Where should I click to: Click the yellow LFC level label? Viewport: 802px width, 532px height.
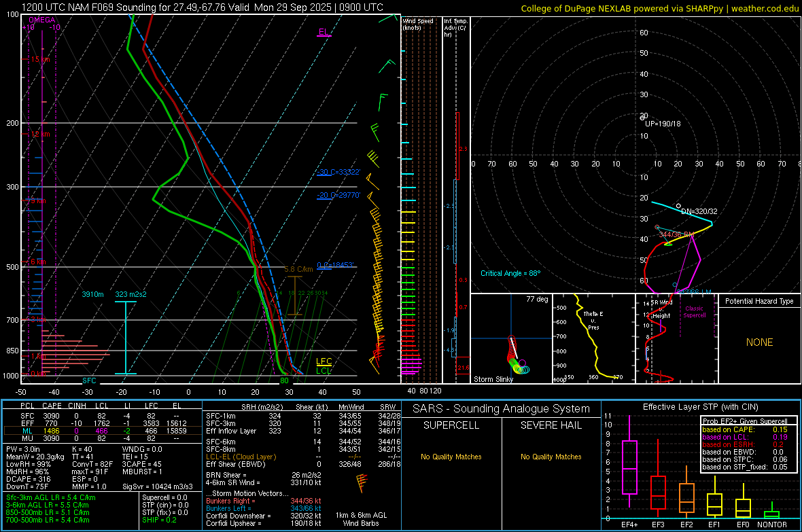coord(324,361)
